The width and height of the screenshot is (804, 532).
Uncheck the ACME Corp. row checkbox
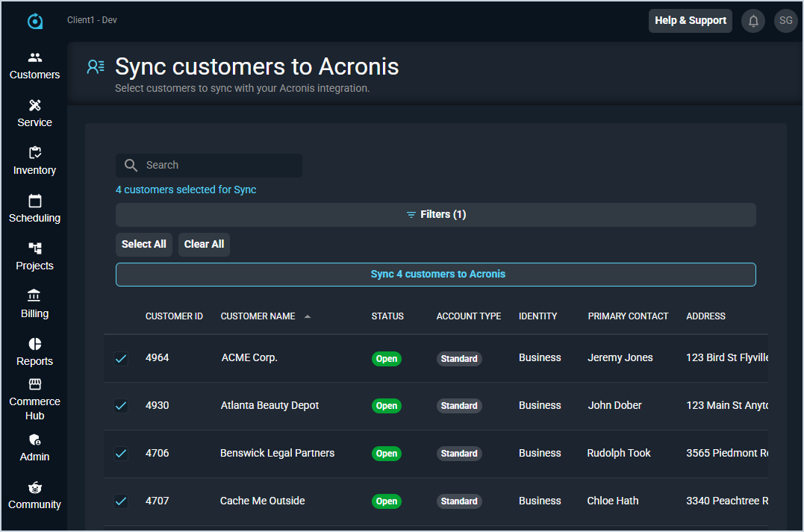[121, 359]
